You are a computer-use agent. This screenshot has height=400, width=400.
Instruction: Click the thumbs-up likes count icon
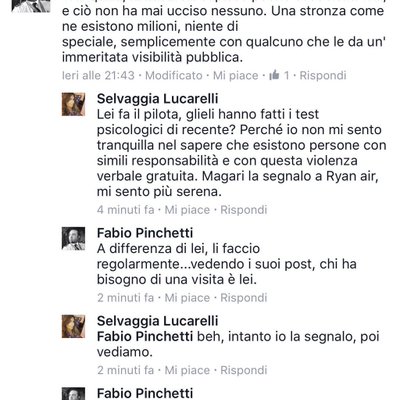274,75
